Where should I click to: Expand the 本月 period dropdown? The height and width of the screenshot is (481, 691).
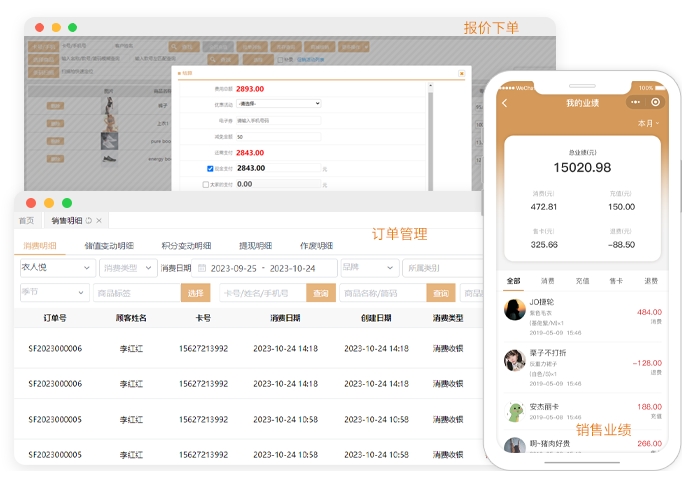647,123
